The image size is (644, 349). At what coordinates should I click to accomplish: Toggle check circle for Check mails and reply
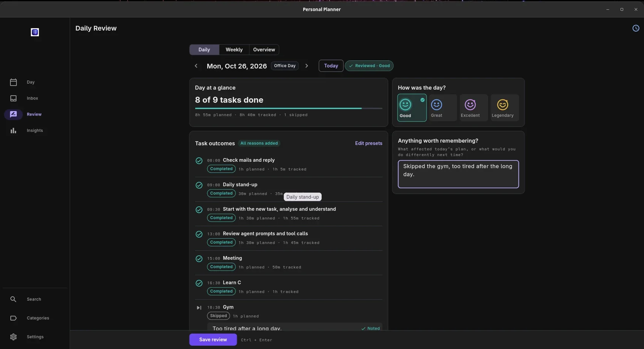[x=199, y=161]
